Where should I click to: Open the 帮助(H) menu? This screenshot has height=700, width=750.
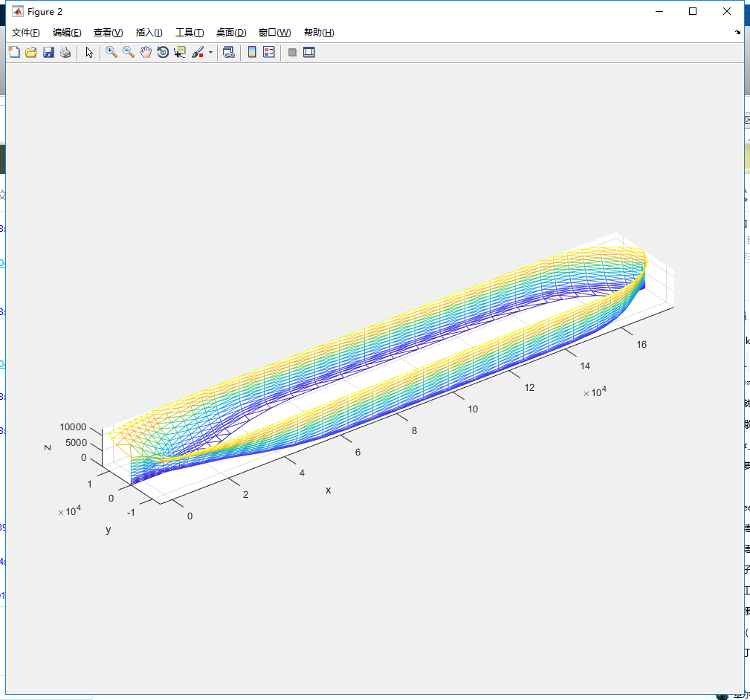(x=319, y=33)
